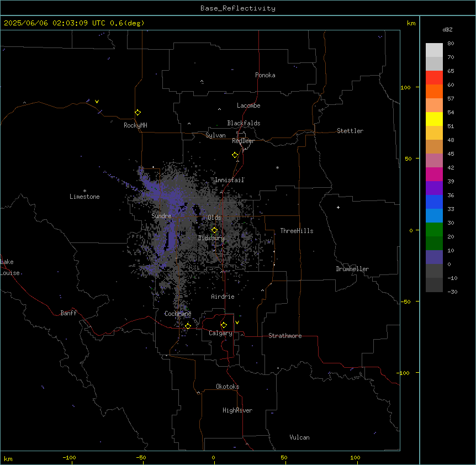Pick the red 60-65 dBZ legend color
The width and height of the screenshot is (476, 465).
pos(434,78)
